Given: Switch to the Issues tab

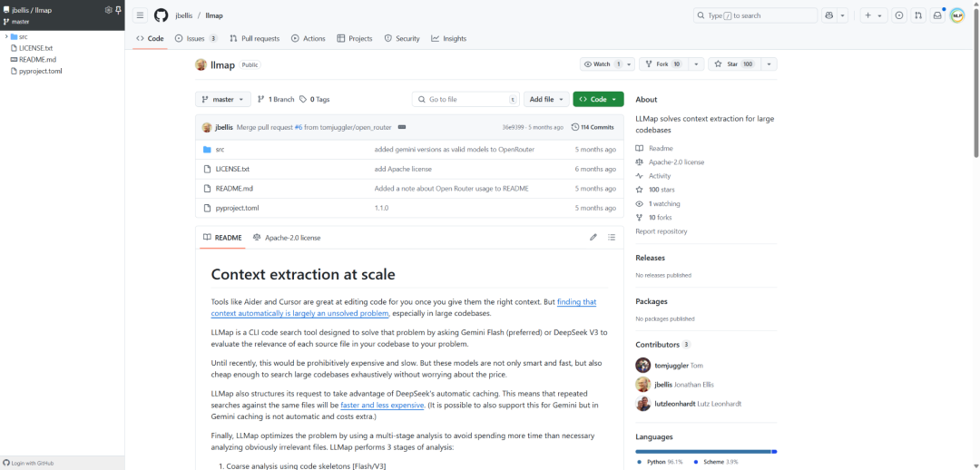Looking at the screenshot, I should point(196,39).
